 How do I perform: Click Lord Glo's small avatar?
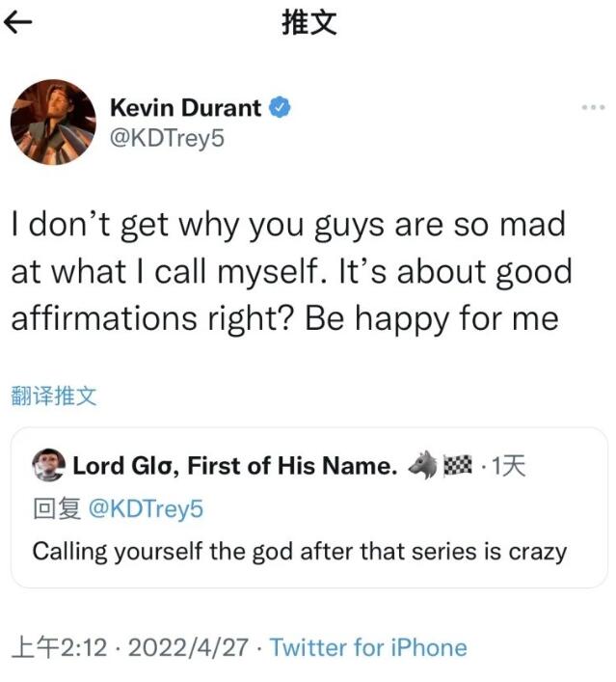[x=47, y=466]
